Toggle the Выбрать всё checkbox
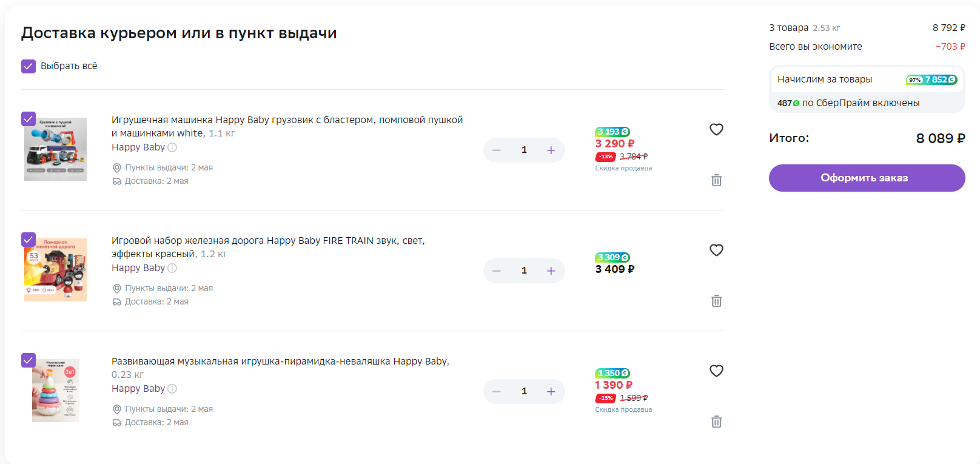980x464 pixels. [29, 66]
